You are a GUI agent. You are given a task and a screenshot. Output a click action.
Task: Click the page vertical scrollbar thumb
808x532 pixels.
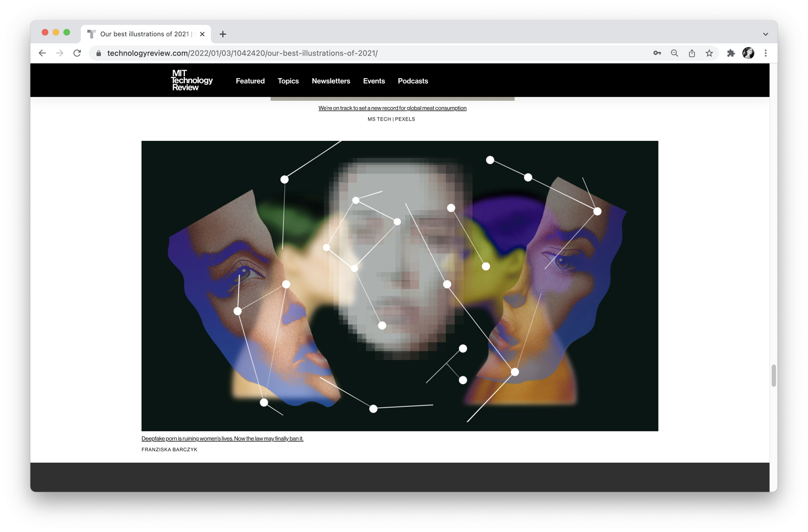tap(774, 376)
